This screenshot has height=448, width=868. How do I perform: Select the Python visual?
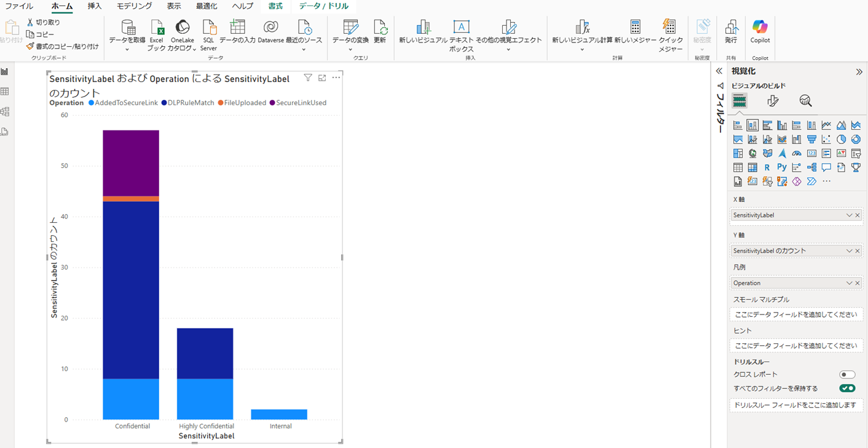pos(782,167)
